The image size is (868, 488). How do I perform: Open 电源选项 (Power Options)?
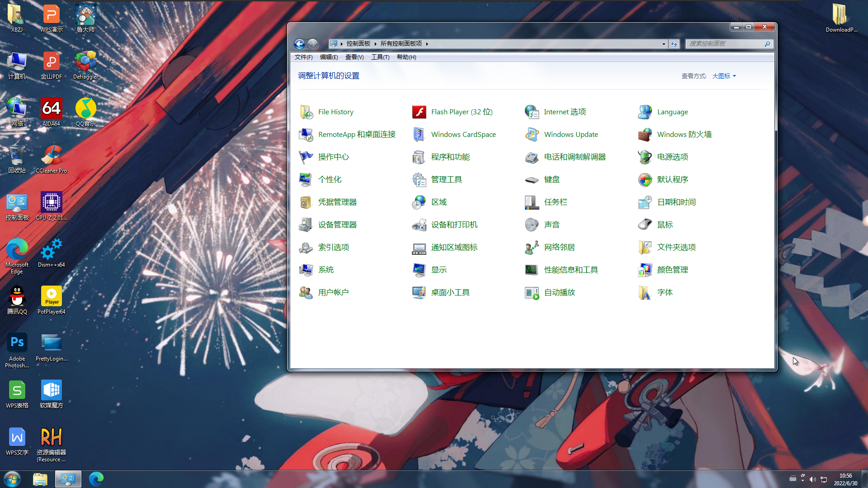[672, 156]
